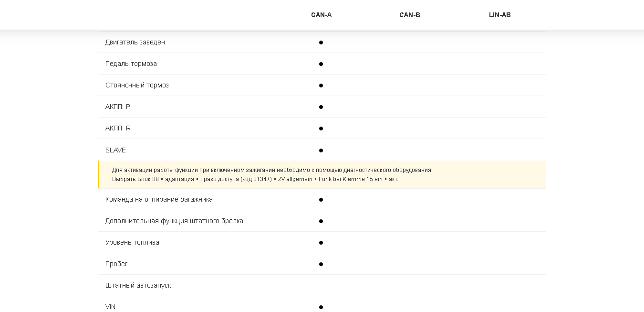
Task: Click the CAN-A dot for Педаль тормоза
Action: 321,64
